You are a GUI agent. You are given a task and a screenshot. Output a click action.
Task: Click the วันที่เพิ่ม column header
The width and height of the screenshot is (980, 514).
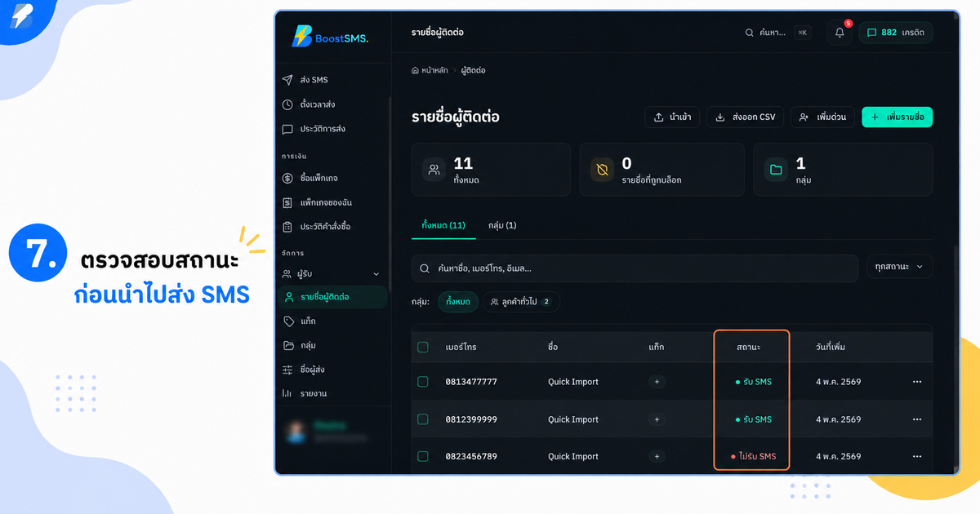pyautogui.click(x=831, y=347)
